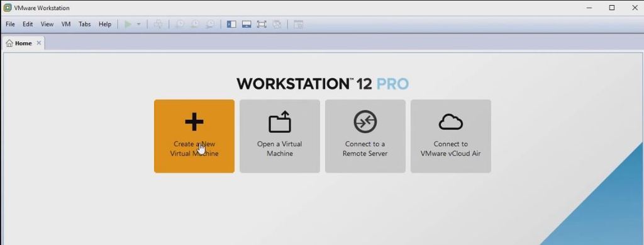Click the Manage Snapshots toolbar icon
This screenshot has width=644, height=245.
coord(210,25)
